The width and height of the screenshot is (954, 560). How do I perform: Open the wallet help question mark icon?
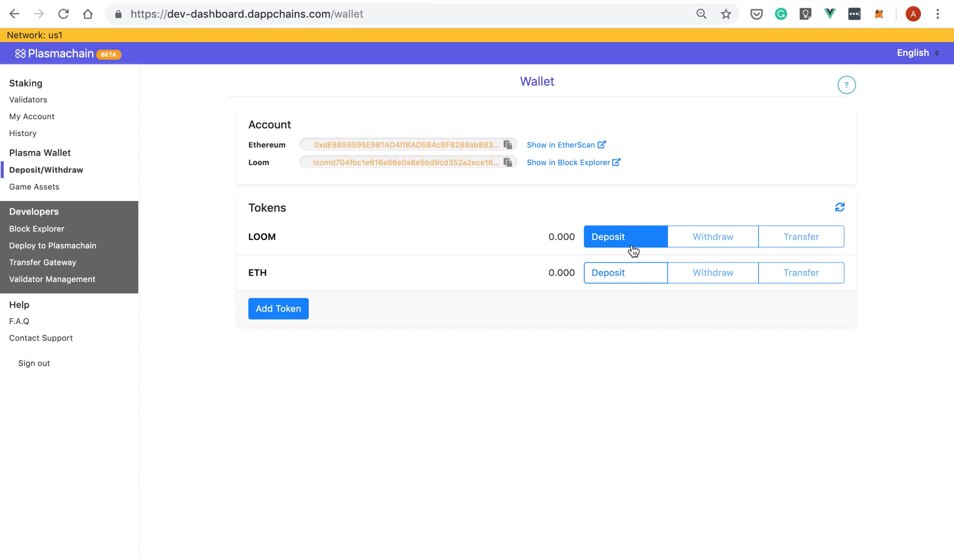point(846,85)
